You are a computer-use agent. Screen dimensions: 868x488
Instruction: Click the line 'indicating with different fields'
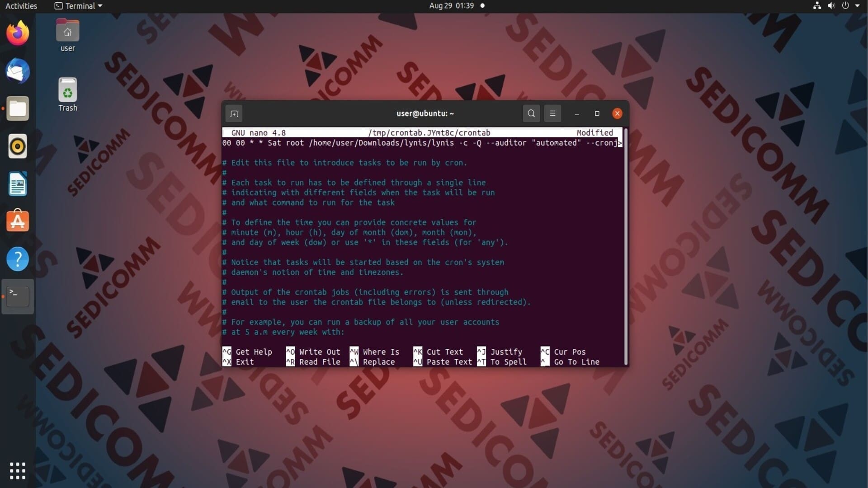359,192
